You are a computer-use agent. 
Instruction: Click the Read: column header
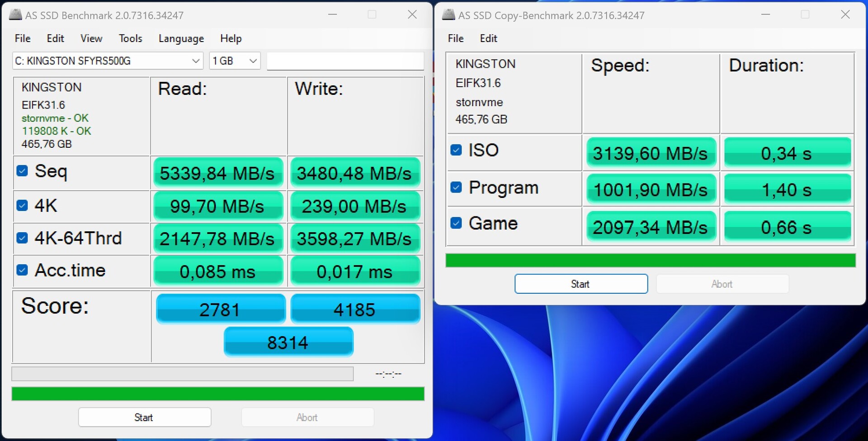coord(182,89)
